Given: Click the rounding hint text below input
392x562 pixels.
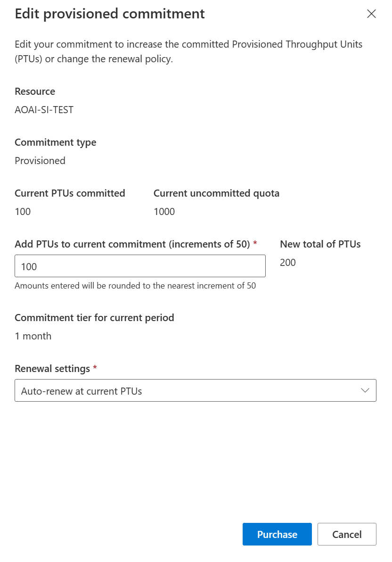Looking at the screenshot, I should pos(135,286).
